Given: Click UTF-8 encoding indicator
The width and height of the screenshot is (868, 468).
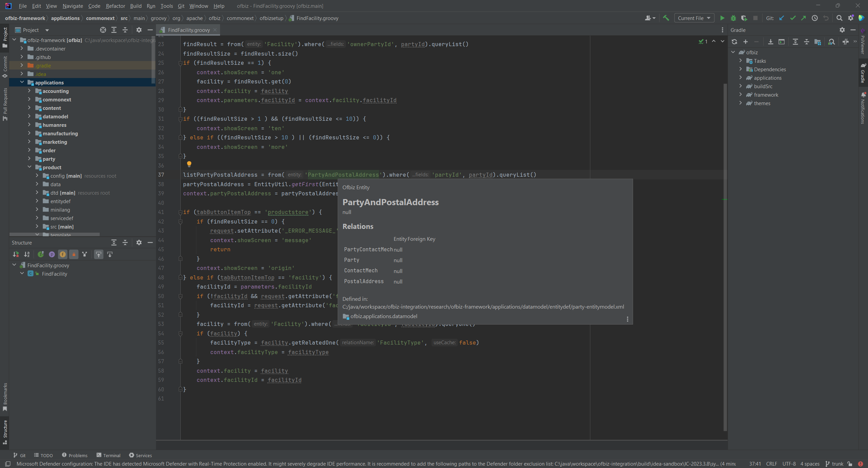Looking at the screenshot, I should [789, 464].
